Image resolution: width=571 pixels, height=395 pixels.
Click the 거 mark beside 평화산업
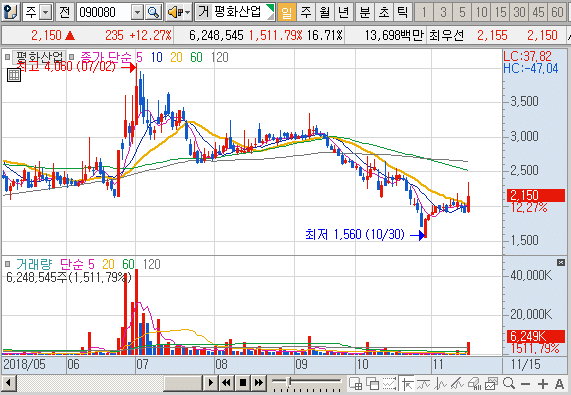[x=203, y=12]
